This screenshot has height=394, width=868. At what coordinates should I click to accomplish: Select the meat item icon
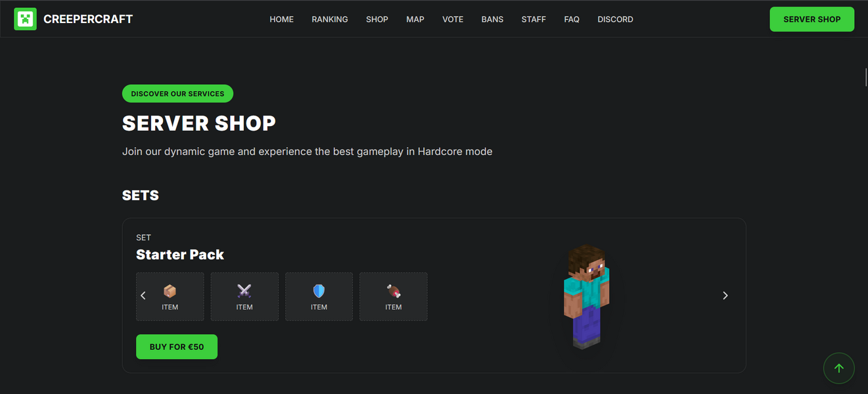pos(394,291)
